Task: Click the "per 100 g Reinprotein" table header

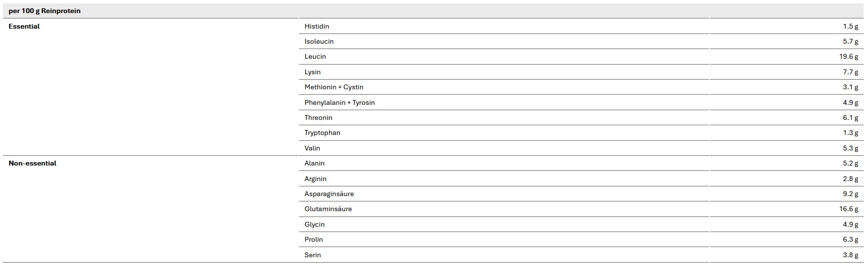Action: (x=45, y=11)
